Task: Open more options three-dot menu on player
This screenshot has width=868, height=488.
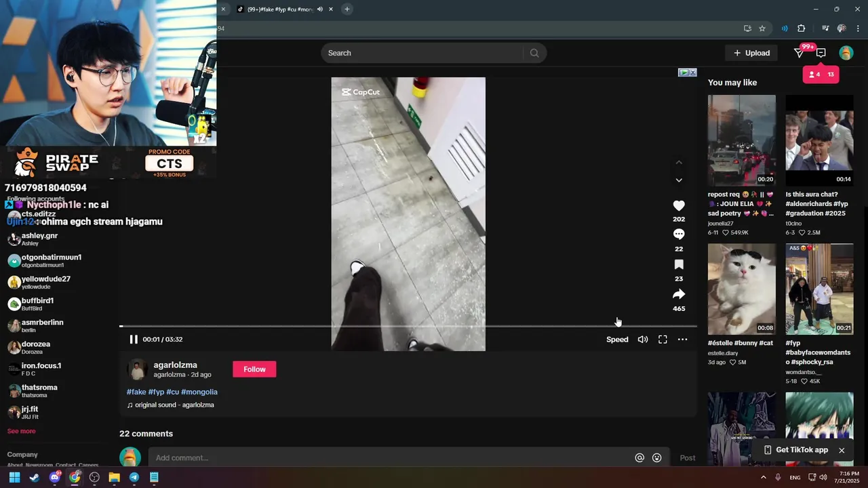Action: click(x=683, y=340)
